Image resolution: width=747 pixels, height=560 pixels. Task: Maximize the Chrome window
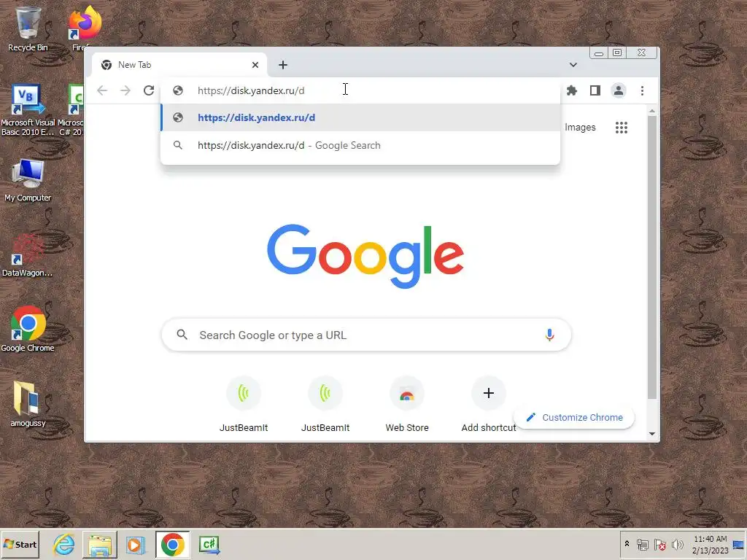tap(617, 52)
